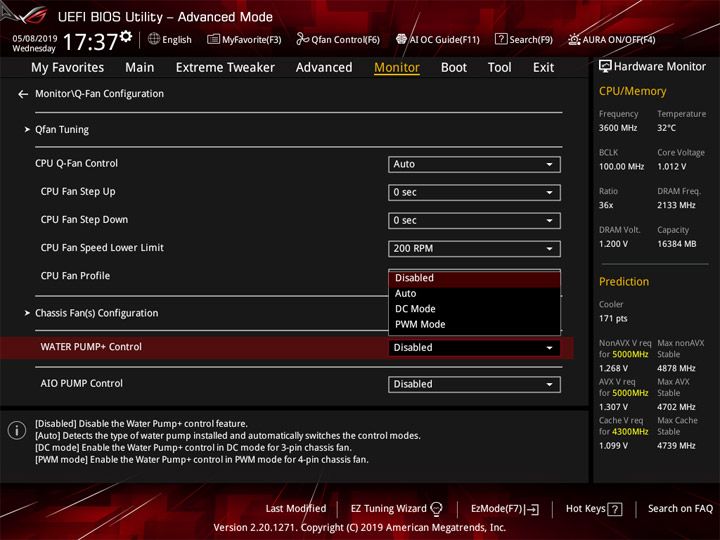Screen dimensions: 720x540
Task: Choose PWM Mode from the dropdown list
Action: coord(474,325)
